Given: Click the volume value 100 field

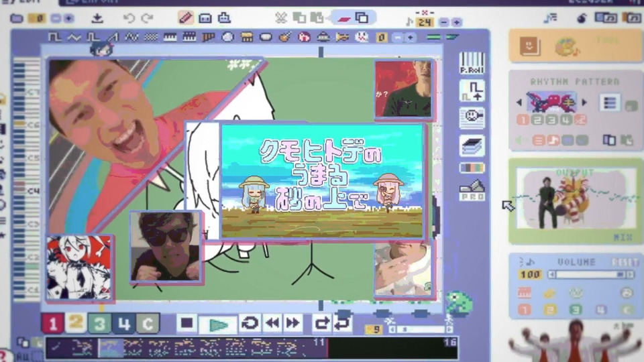Looking at the screenshot, I should click(530, 274).
